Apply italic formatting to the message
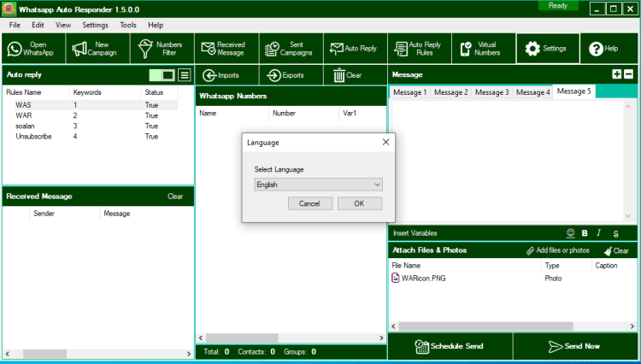 tap(598, 233)
